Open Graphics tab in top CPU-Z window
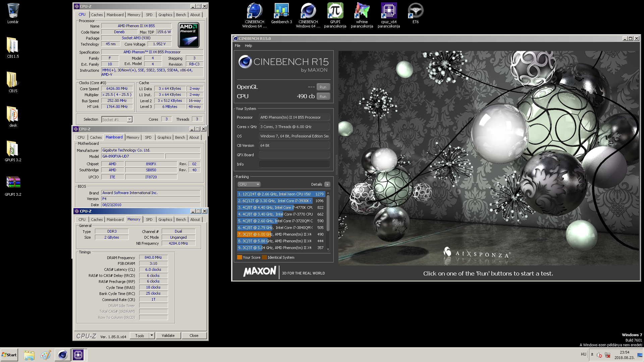The image size is (644, 362). coord(165,15)
